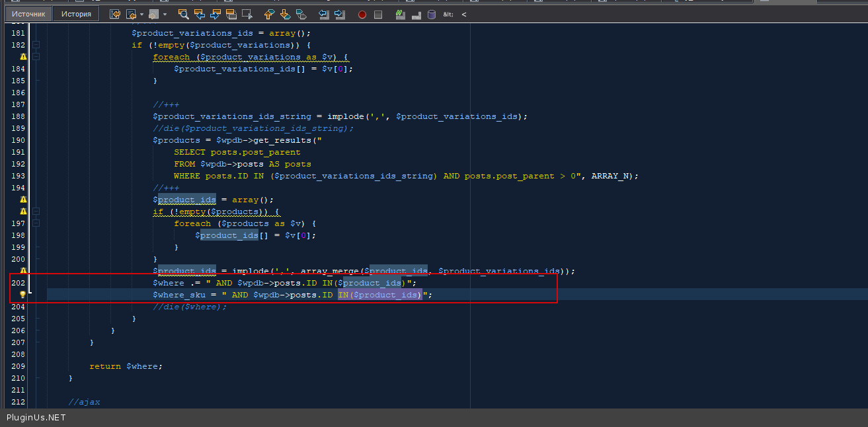868x427 pixels.
Task: Jump to last edit location icon
Action: (115, 14)
